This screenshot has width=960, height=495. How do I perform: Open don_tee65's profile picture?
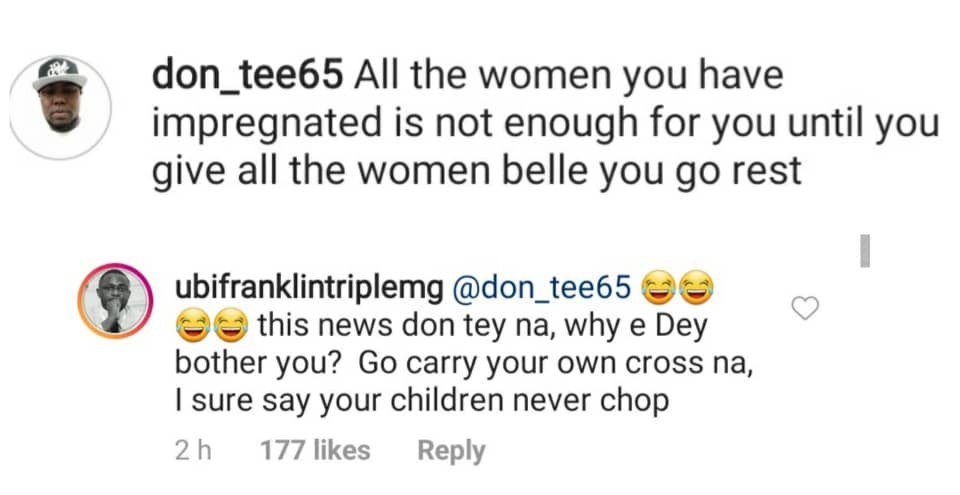tap(60, 108)
